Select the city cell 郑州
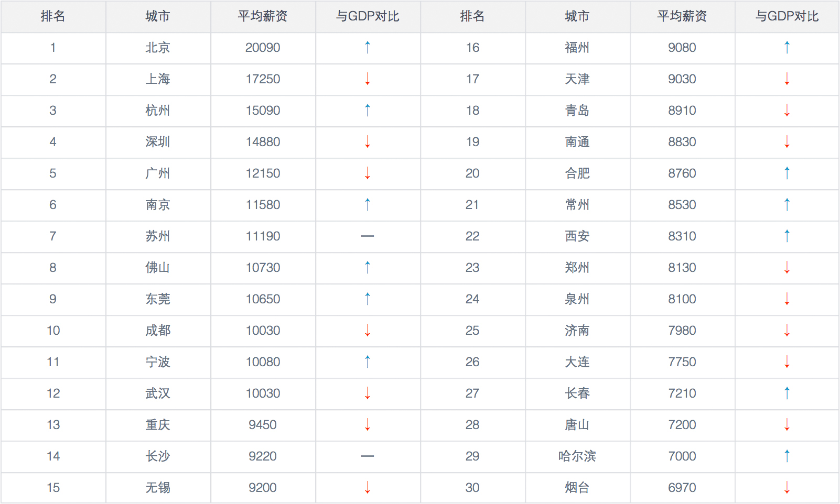This screenshot has width=840, height=504. (x=577, y=268)
